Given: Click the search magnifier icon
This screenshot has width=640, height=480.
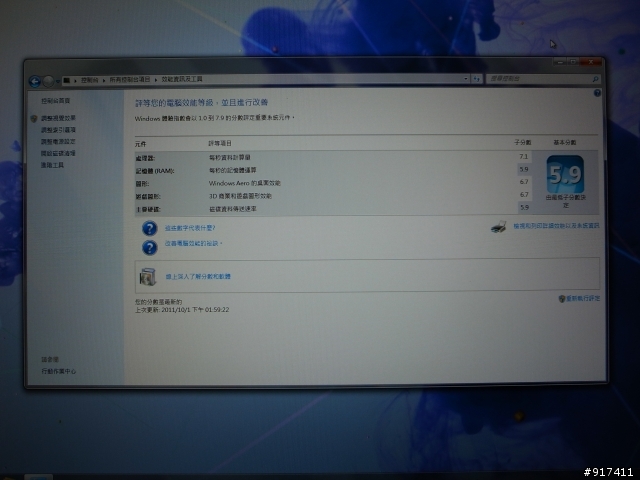Looking at the screenshot, I should coord(595,79).
